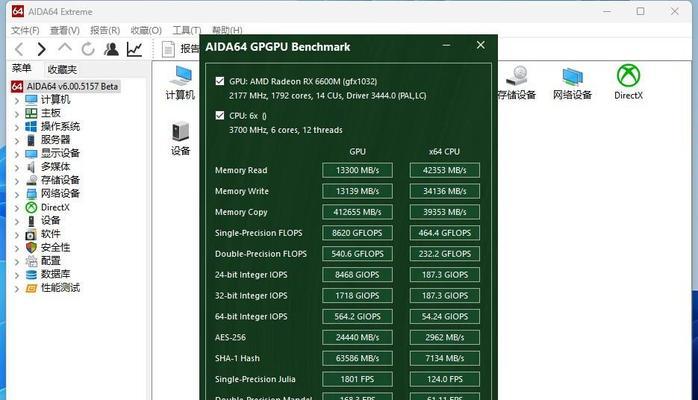The height and width of the screenshot is (400, 698).
Task: Click CPU Double-Precision 232.2 GFLOPS result
Action: tap(445, 254)
